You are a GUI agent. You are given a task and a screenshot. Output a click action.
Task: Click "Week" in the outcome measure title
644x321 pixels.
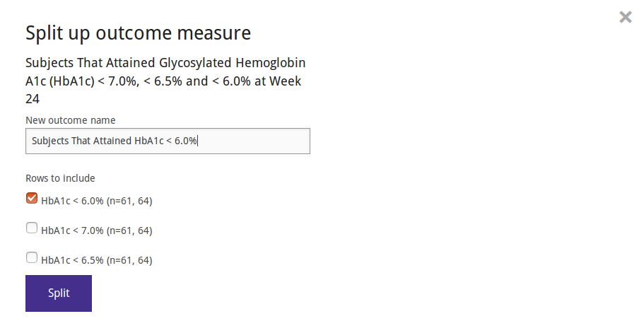pos(285,81)
